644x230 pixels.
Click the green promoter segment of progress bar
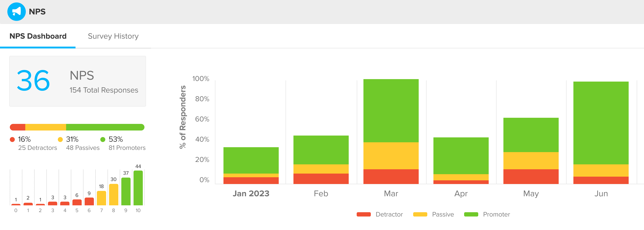(x=105, y=127)
